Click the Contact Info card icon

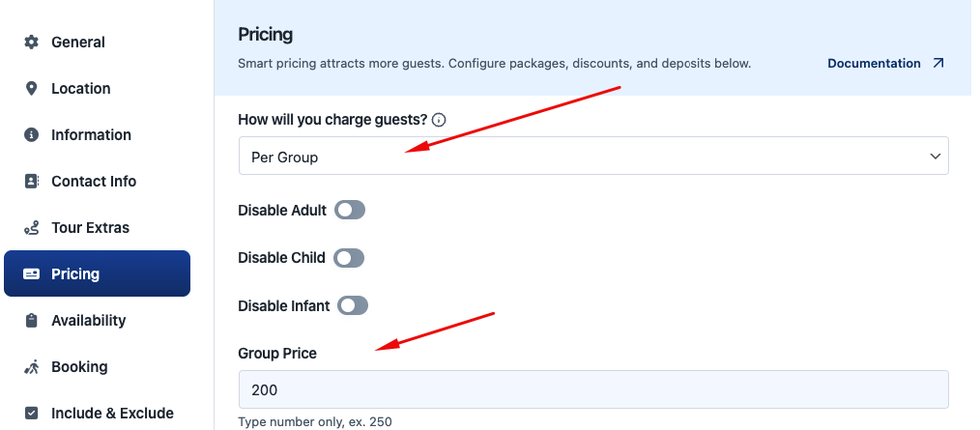tap(31, 182)
